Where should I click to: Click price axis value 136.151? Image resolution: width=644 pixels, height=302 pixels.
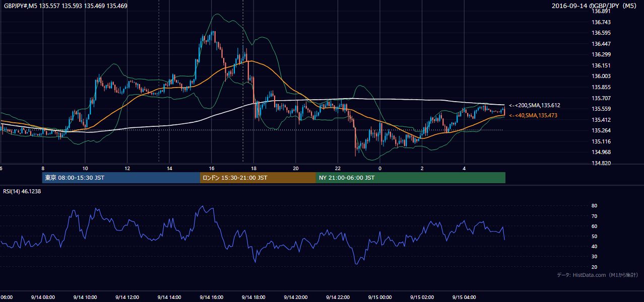point(601,65)
